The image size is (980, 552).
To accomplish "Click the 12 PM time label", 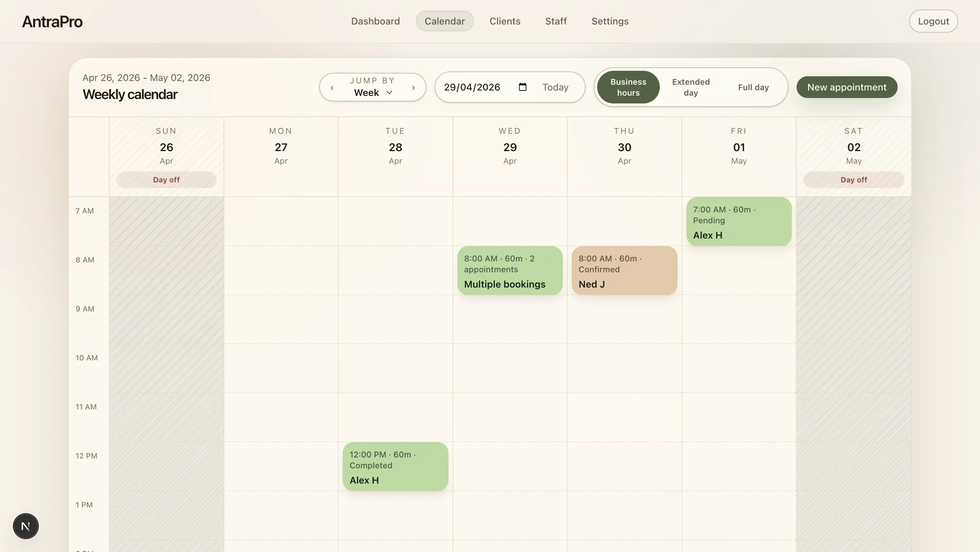I will [x=86, y=456].
